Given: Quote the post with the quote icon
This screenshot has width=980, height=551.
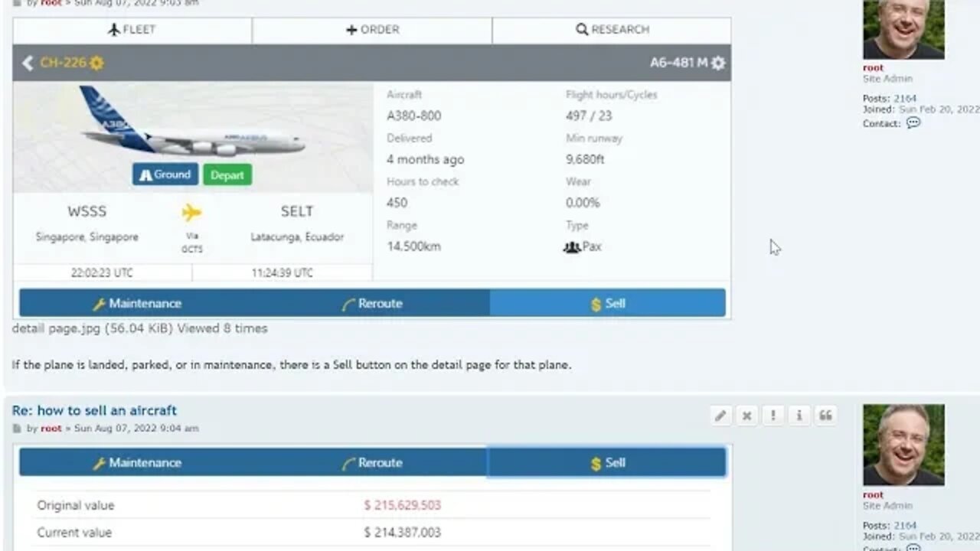Looking at the screenshot, I should point(825,416).
